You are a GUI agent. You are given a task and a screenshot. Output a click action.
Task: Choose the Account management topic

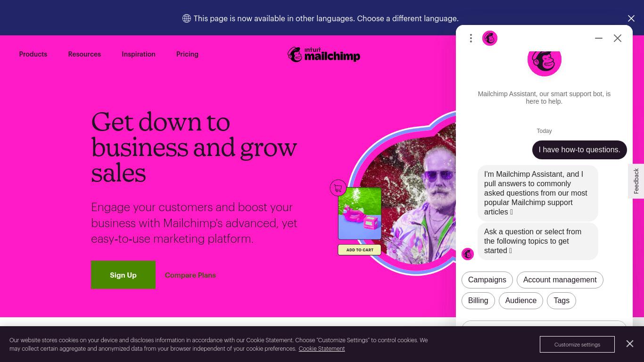pos(560,280)
